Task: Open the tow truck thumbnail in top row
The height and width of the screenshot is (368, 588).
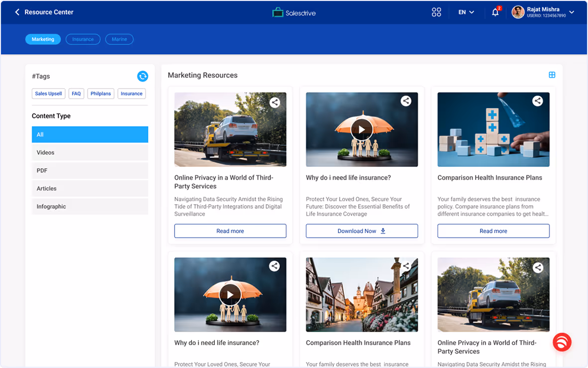Action: 230,129
